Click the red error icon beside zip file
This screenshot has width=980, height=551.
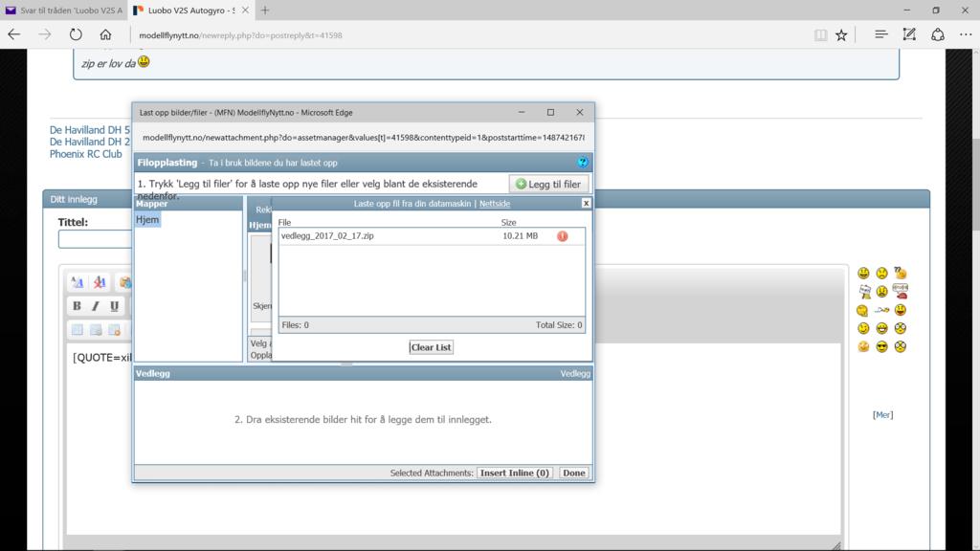(563, 236)
